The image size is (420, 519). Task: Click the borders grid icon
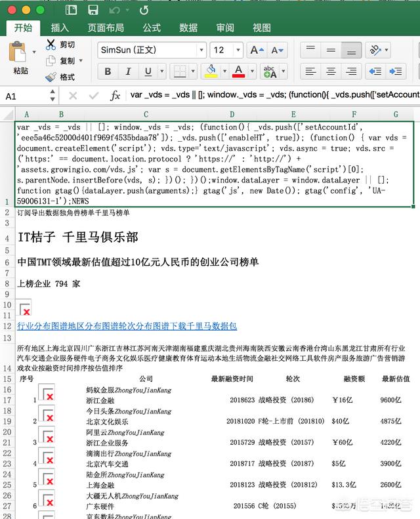click(180, 71)
